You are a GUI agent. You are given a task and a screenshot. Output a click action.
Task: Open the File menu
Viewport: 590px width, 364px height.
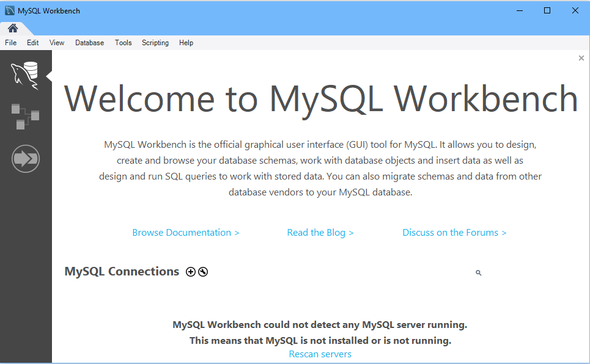pos(10,43)
